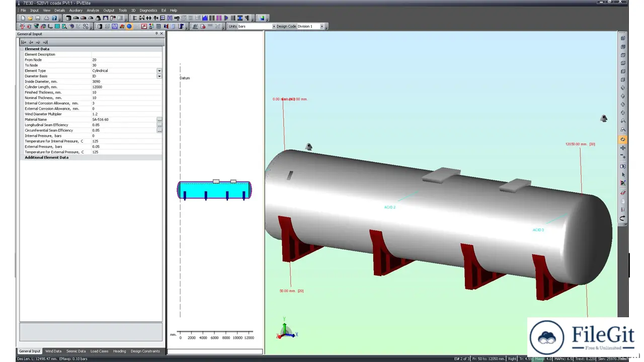Open the Analyze menu
The height and width of the screenshot is (362, 644).
(93, 10)
